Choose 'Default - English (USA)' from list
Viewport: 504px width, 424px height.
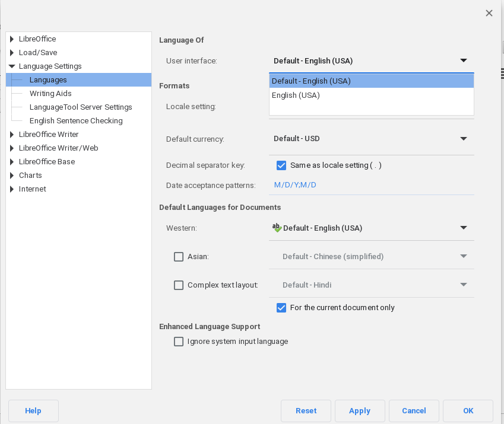coord(371,81)
